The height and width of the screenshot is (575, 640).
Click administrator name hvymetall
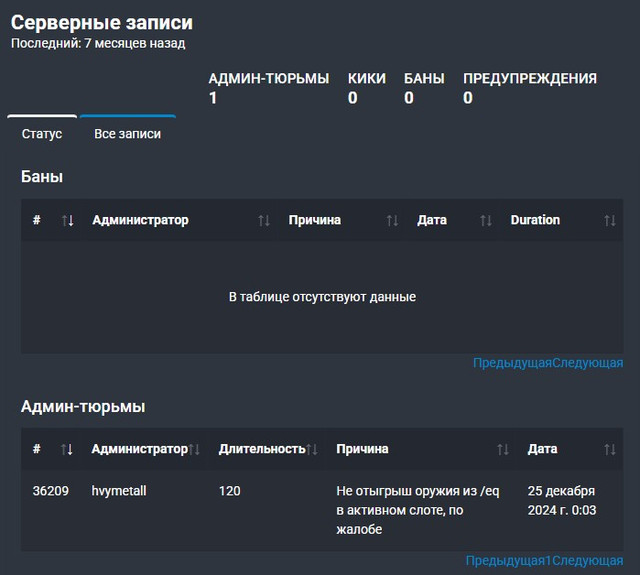[x=119, y=491]
